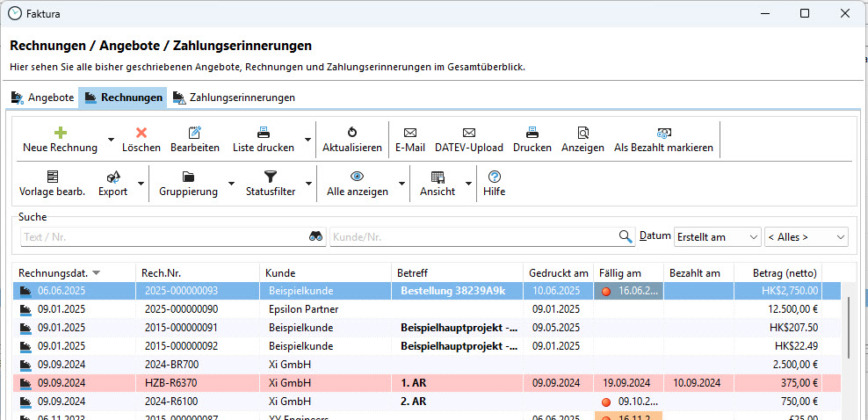This screenshot has height=420, width=868.
Task: Sort by Bezahlt am column header
Action: coord(698,272)
